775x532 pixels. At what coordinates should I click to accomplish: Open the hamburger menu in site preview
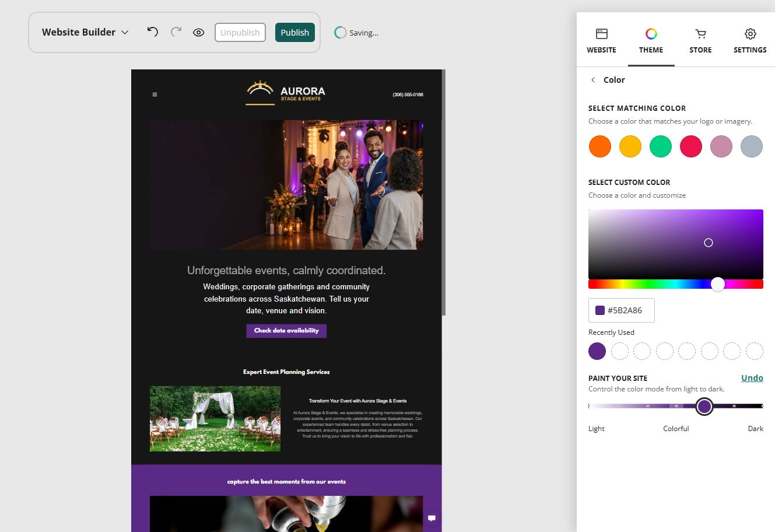(x=155, y=94)
